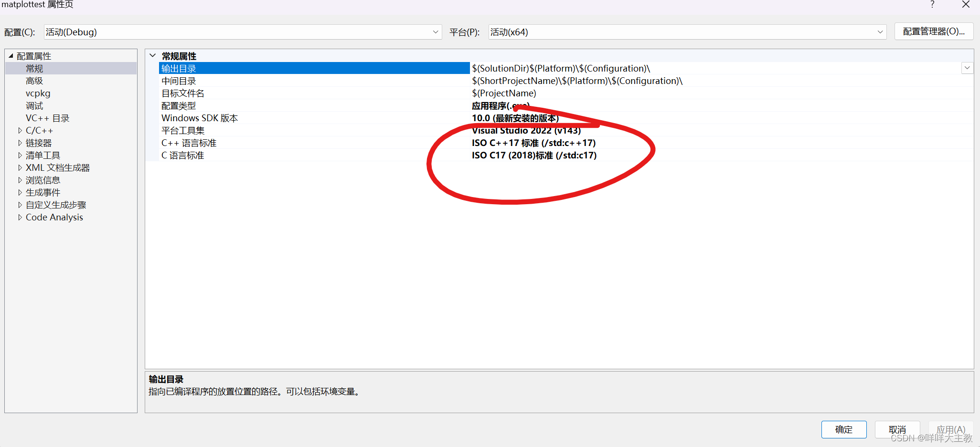The width and height of the screenshot is (980, 447).
Task: Select the 浏览信息 tree item label
Action: (x=43, y=180)
